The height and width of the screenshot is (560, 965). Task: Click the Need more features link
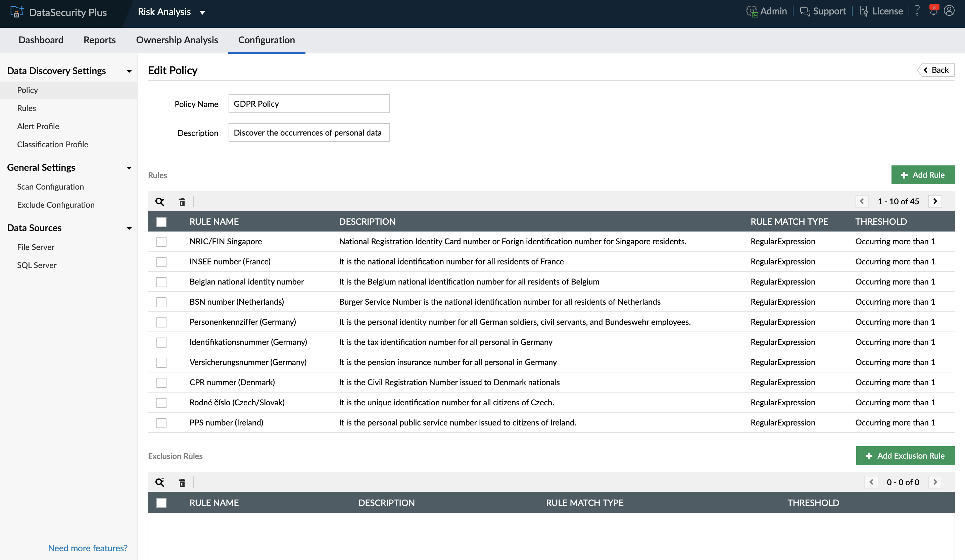pos(88,548)
